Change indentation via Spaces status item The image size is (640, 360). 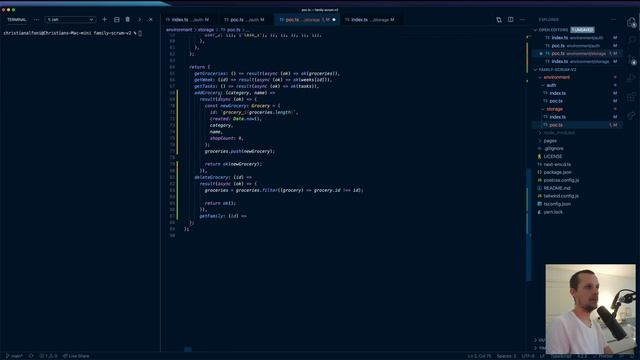pos(506,356)
